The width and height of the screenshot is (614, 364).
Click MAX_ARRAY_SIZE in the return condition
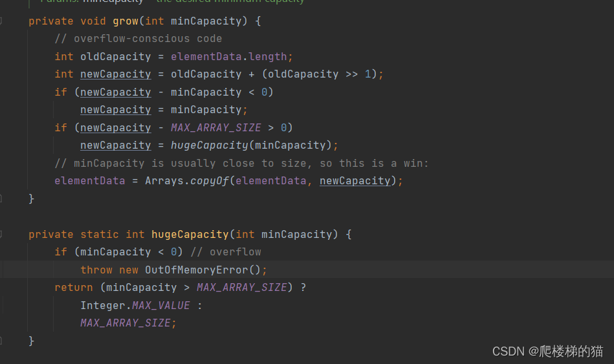[241, 288]
